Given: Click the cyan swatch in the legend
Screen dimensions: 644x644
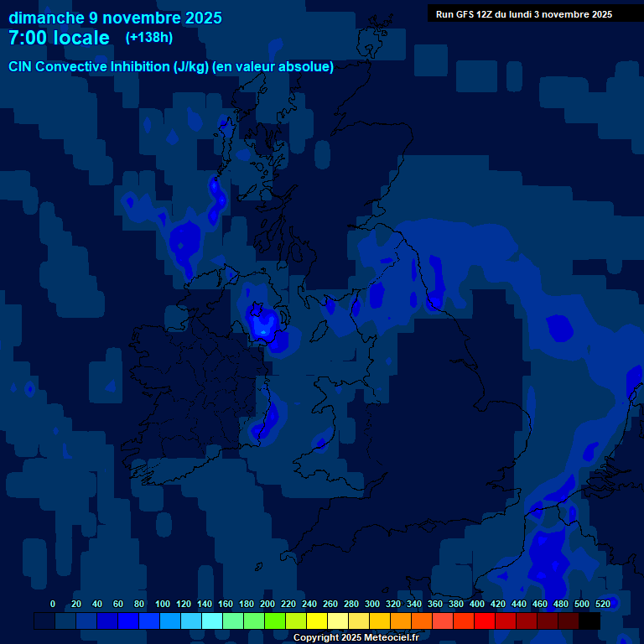Looking at the screenshot, I should 212,621.
